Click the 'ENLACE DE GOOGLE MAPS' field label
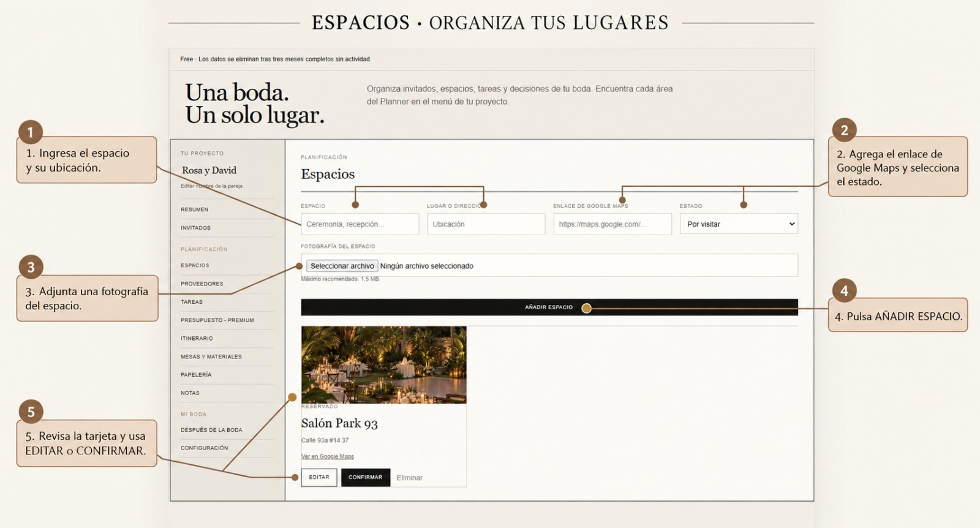The image size is (980, 528). [590, 206]
